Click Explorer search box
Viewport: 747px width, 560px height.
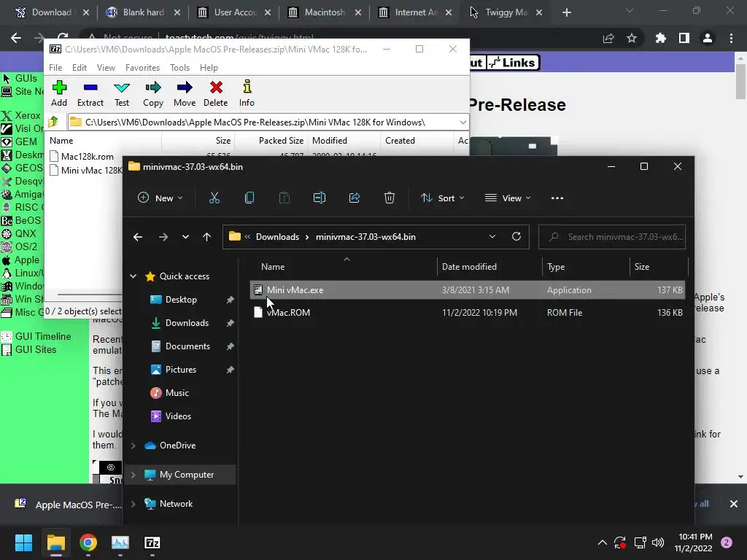tap(612, 237)
